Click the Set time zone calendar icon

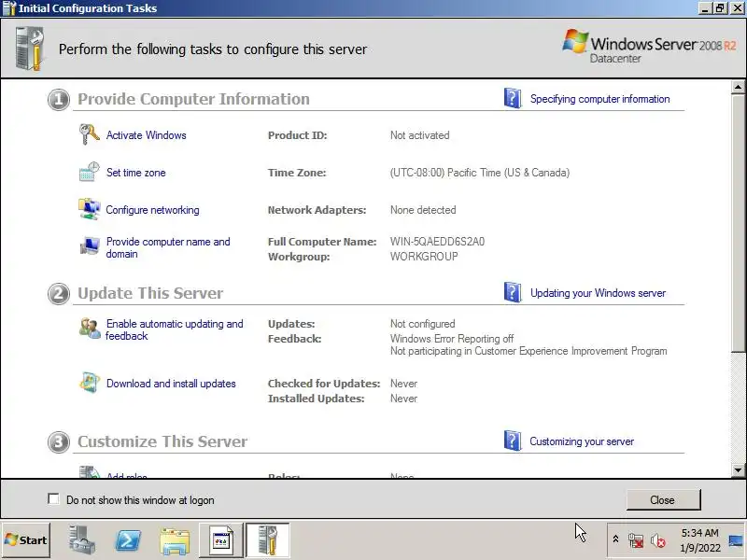pyautogui.click(x=89, y=172)
